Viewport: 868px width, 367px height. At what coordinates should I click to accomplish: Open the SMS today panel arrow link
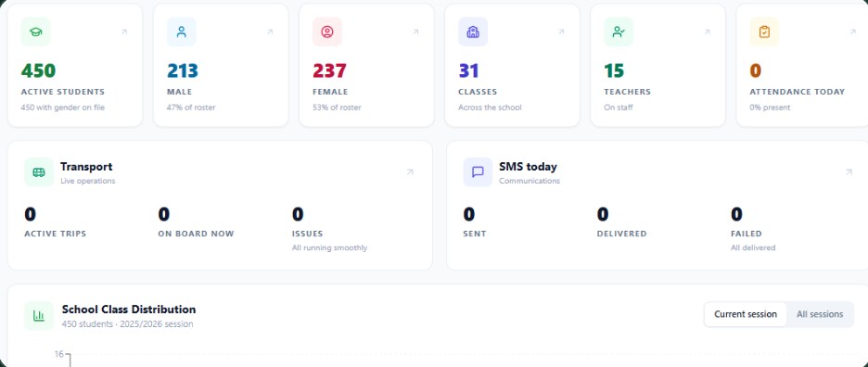pos(849,172)
